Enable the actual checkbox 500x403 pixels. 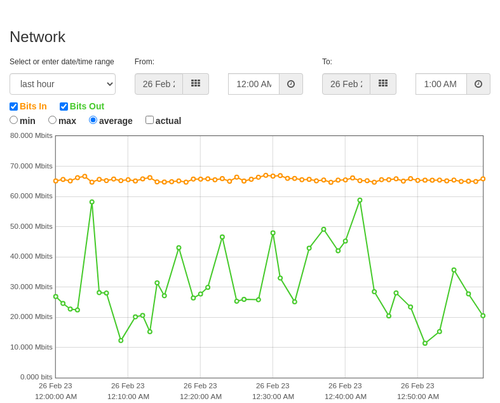coord(150,120)
